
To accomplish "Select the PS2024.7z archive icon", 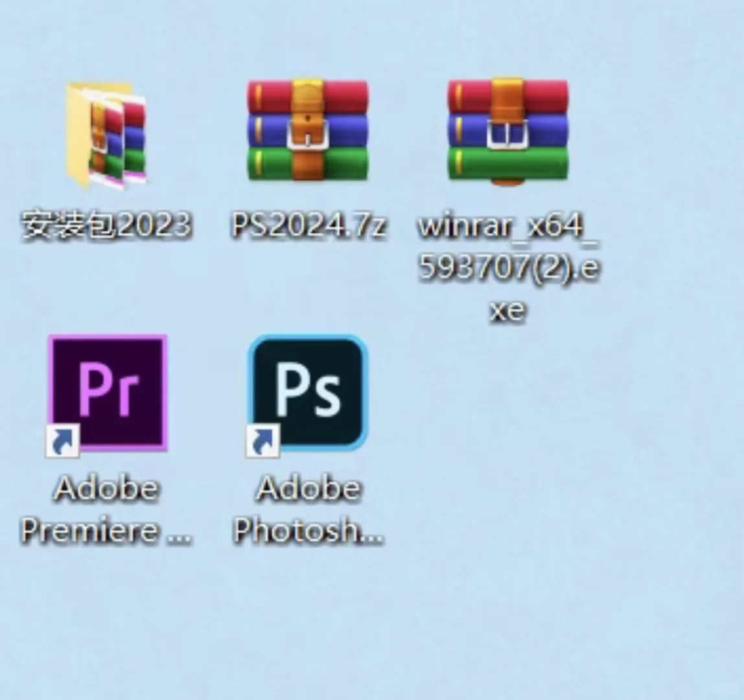I will tap(307, 130).
